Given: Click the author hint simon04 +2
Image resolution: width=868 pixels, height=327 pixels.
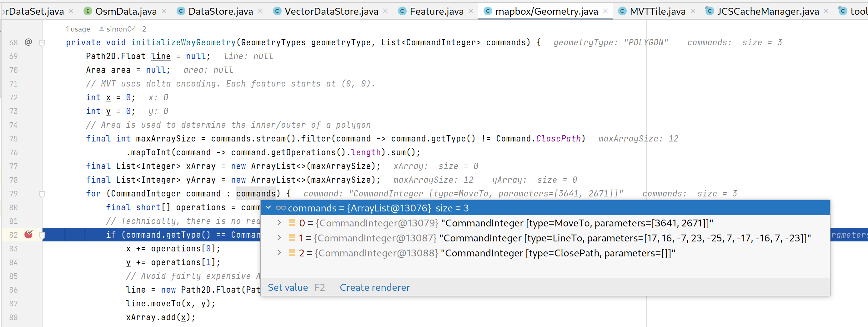Looking at the screenshot, I should pos(123,29).
